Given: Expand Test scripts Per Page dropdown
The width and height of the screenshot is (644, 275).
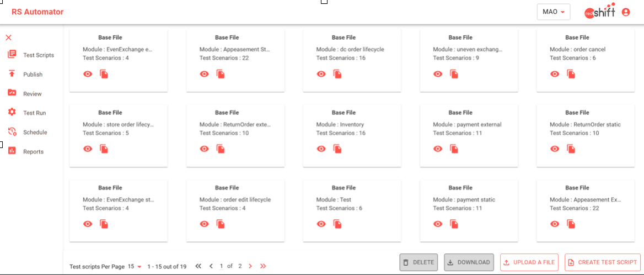Looking at the screenshot, I should click(x=135, y=267).
